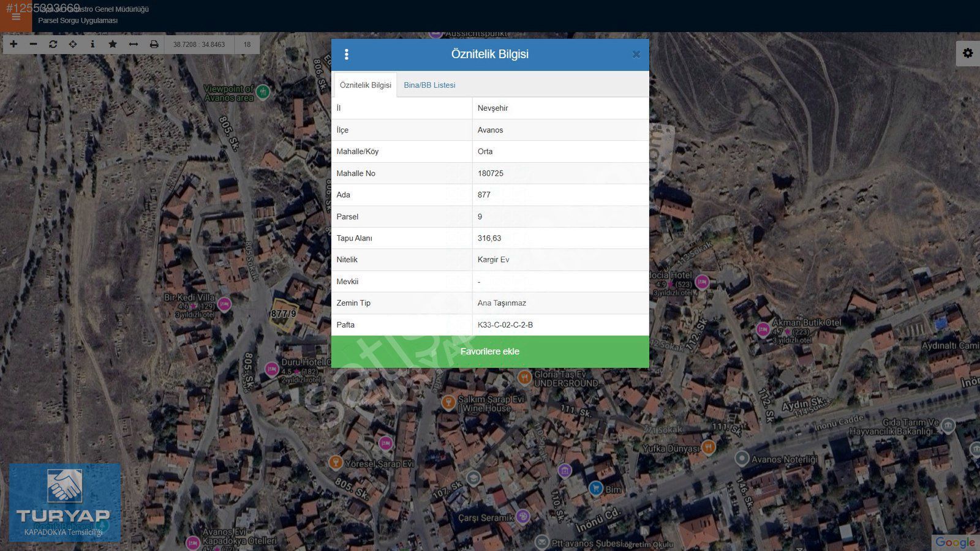Click Bim shopping cart marker
Screen dimensions: 980x551
[x=595, y=488]
